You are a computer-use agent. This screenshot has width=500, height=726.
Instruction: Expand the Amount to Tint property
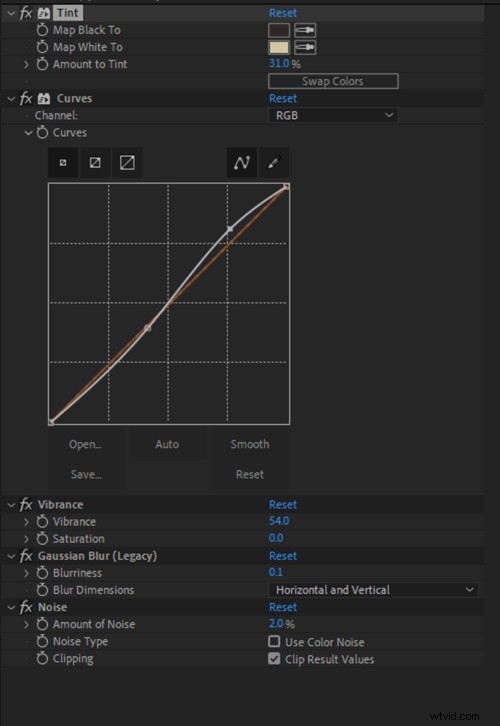[x=26, y=64]
